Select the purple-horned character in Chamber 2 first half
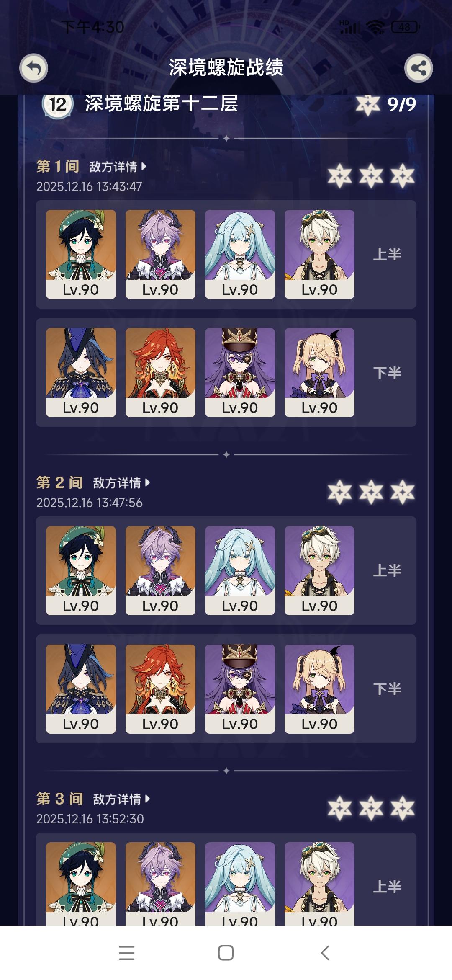This screenshot has height=980, width=452. (x=160, y=570)
